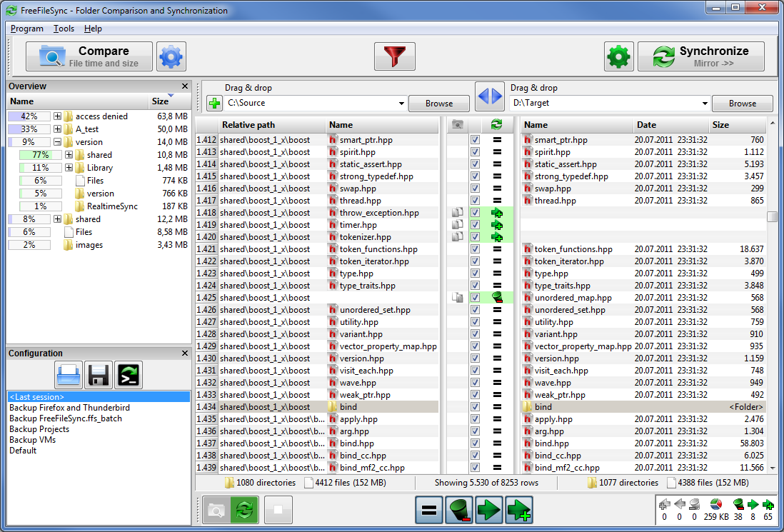Save configuration with floppy disk icon
Viewport: 784px width, 532px height.
point(99,375)
